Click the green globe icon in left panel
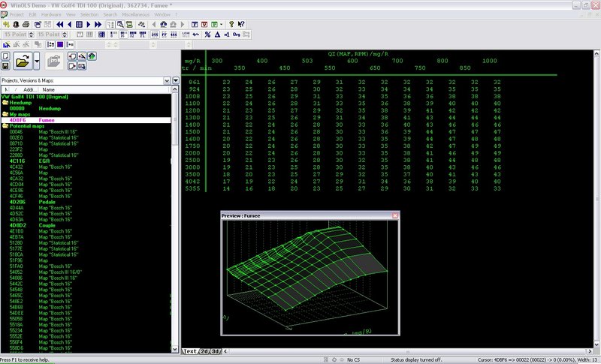Screen dimensions: 601x364 [92, 56]
